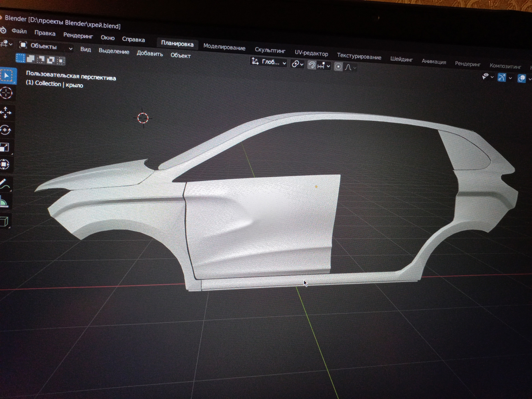
Task: Click the snap increment icon
Action: click(x=321, y=66)
